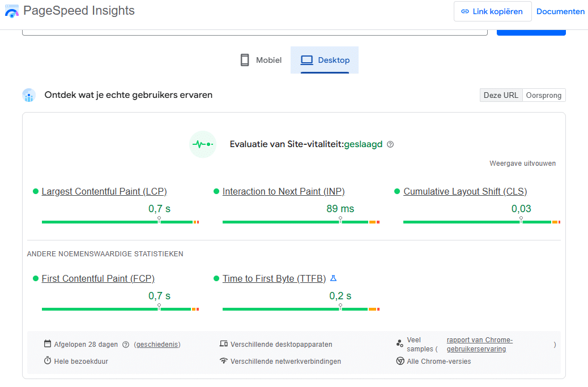Image resolution: width=588 pixels, height=387 pixels.
Task: Click the laptop icon on Desktop tab
Action: pos(307,60)
